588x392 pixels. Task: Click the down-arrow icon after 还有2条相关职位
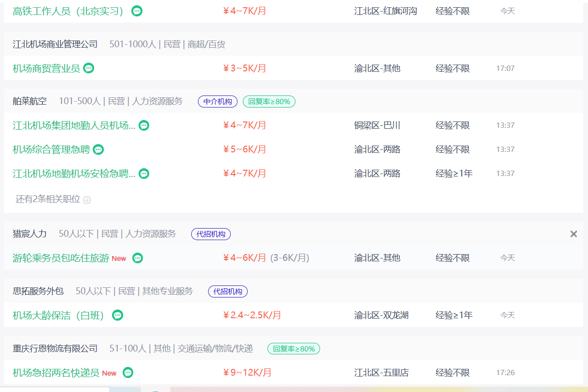[87, 200]
